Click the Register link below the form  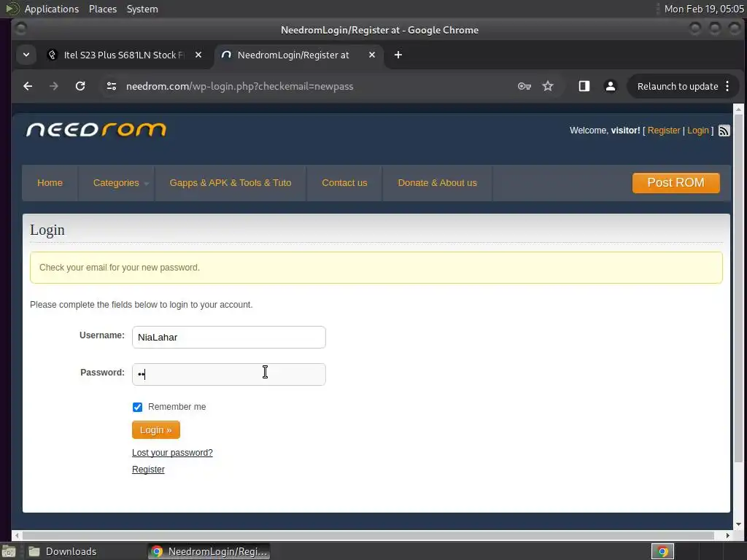(148, 470)
